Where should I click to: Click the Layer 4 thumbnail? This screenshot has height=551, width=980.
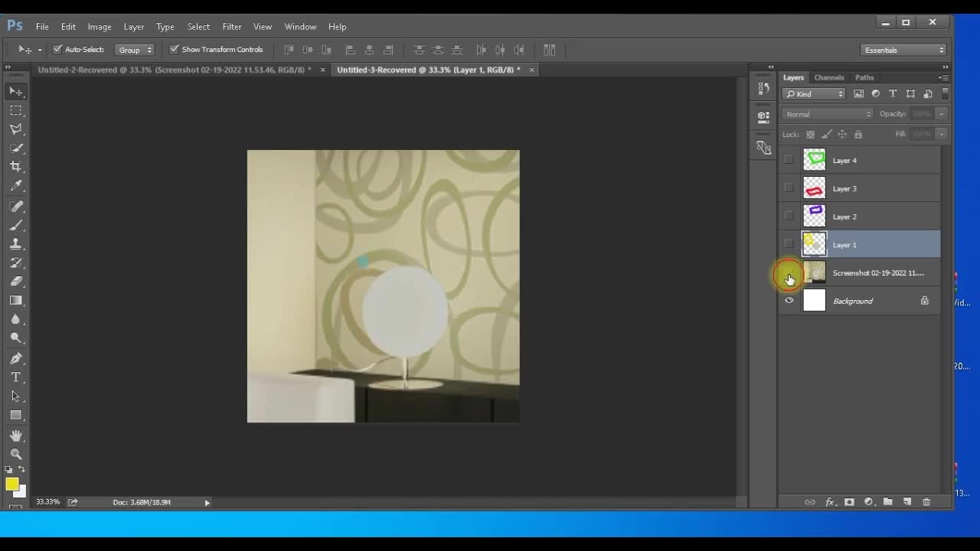[814, 160]
